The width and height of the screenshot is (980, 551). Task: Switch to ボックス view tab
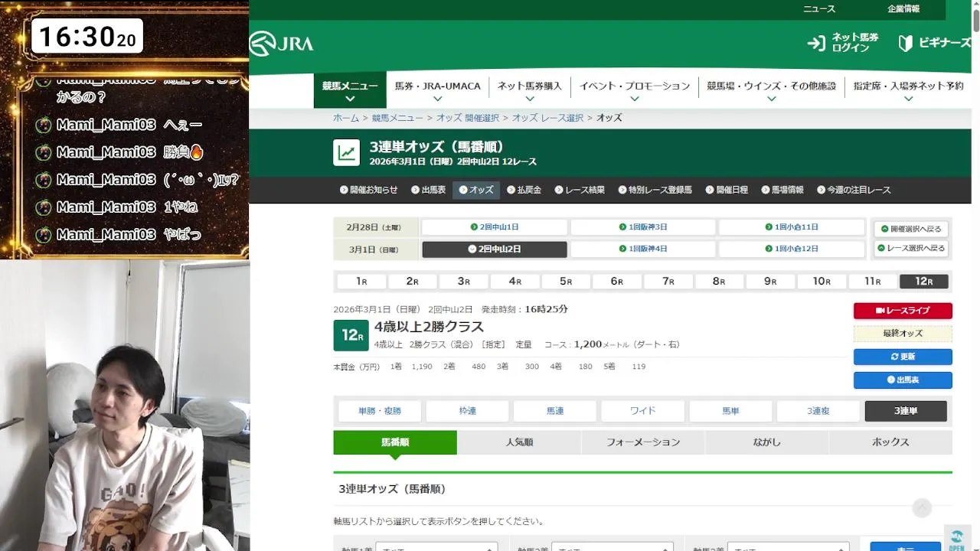pos(890,442)
